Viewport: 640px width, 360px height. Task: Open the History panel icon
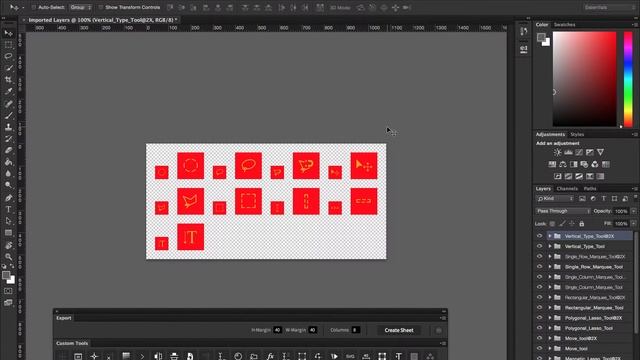524,32
